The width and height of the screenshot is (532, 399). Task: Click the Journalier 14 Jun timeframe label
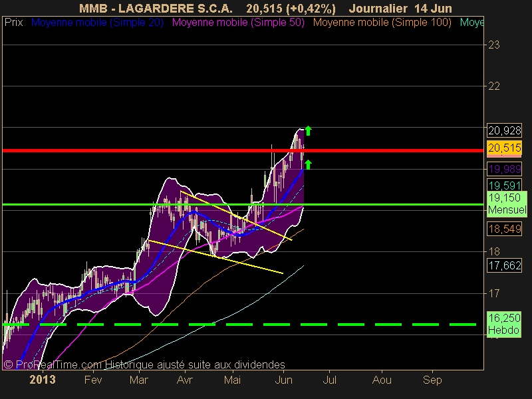click(x=400, y=9)
